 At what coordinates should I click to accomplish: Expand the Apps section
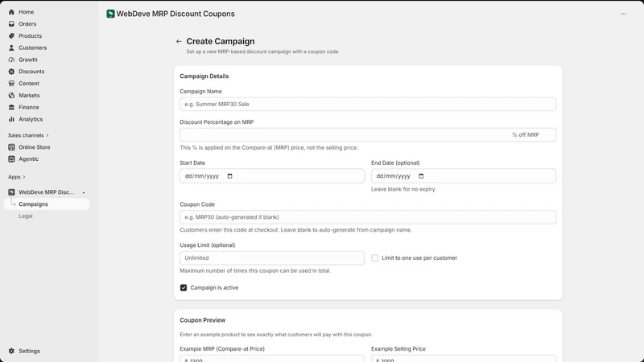coord(17,177)
